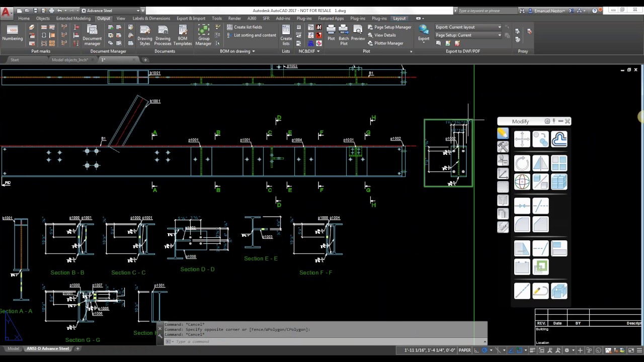644x362 pixels.
Task: Open the Document manager
Action: click(92, 35)
